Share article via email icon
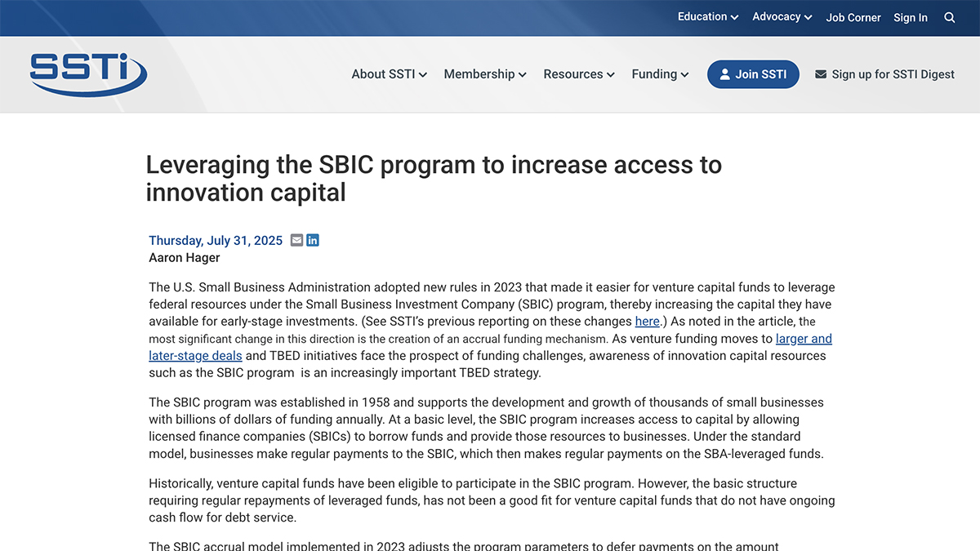This screenshot has width=980, height=551. pyautogui.click(x=296, y=240)
